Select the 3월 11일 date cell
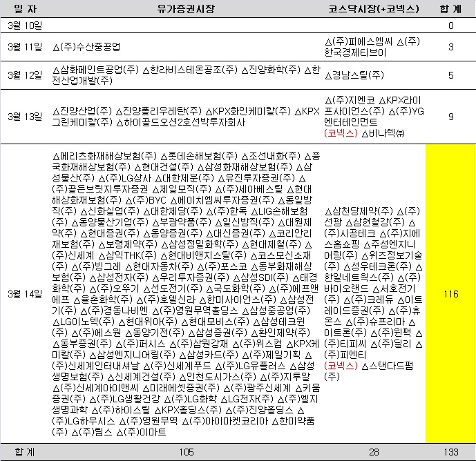The image size is (476, 461). pos(25,47)
